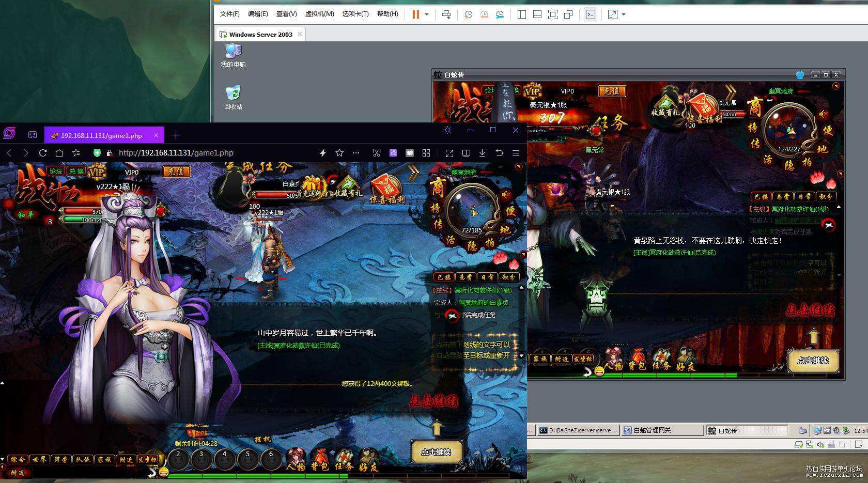Open 商 shop icon beside browser game minimap
The width and height of the screenshot is (868, 483).
click(x=438, y=188)
